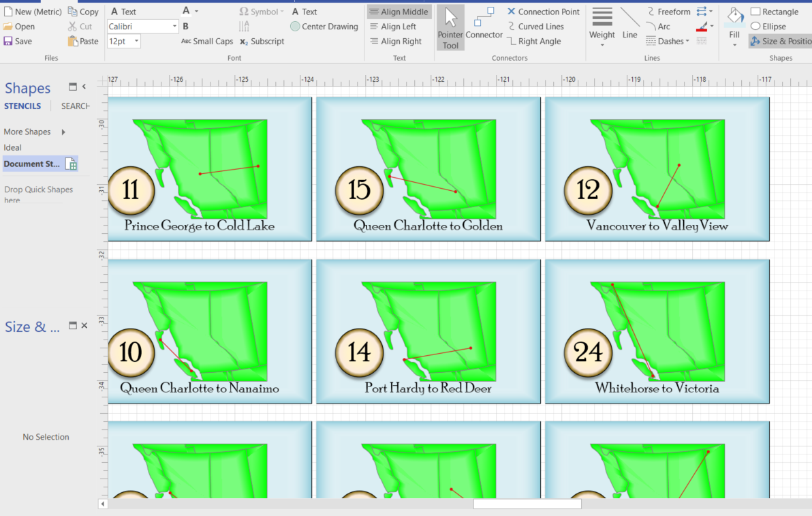
Task: Open the font color dropdown arrow
Action: (x=197, y=12)
